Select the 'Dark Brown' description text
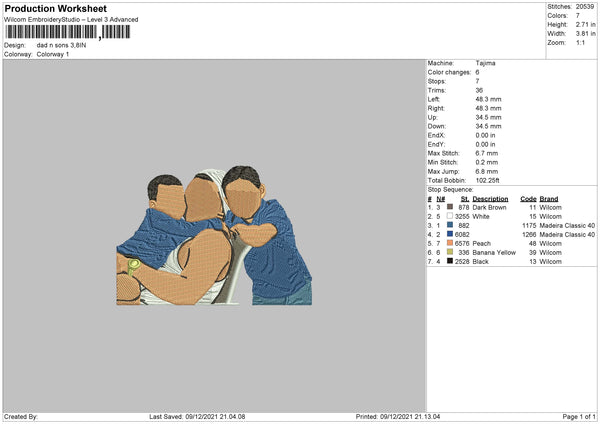This screenshot has width=600, height=424. pos(489,207)
